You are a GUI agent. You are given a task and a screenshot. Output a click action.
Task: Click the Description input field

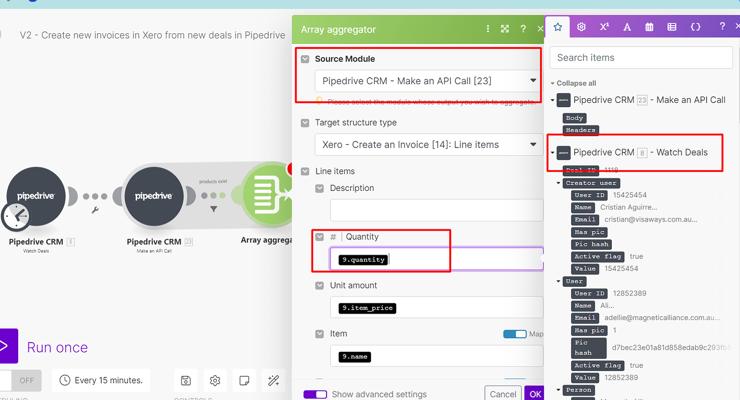[437, 210]
